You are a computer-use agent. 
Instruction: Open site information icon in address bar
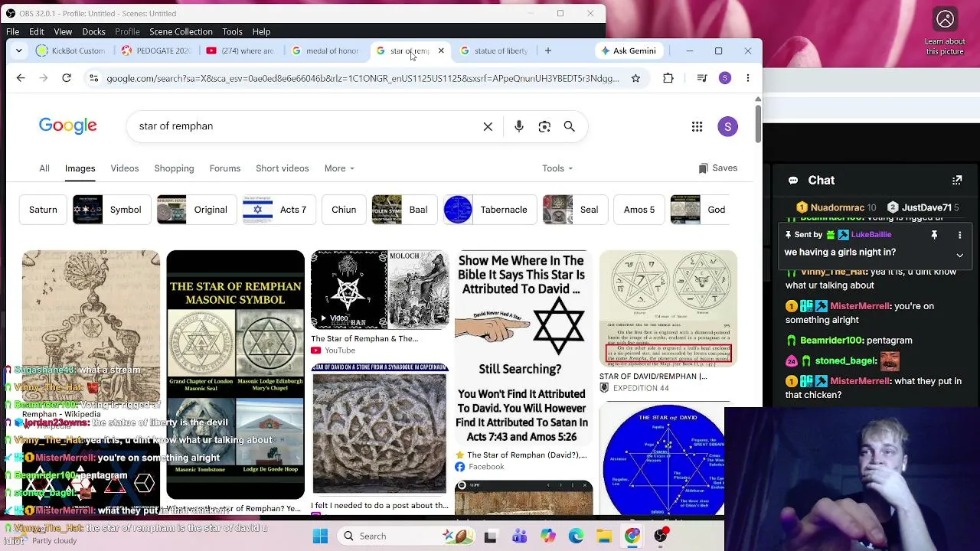[x=93, y=78]
